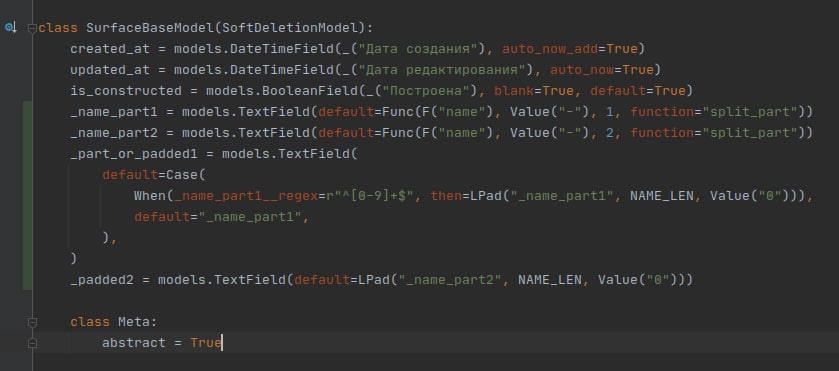The height and width of the screenshot is (371, 839).
Task: Click the "Дата редактирования" string
Action: (442, 70)
